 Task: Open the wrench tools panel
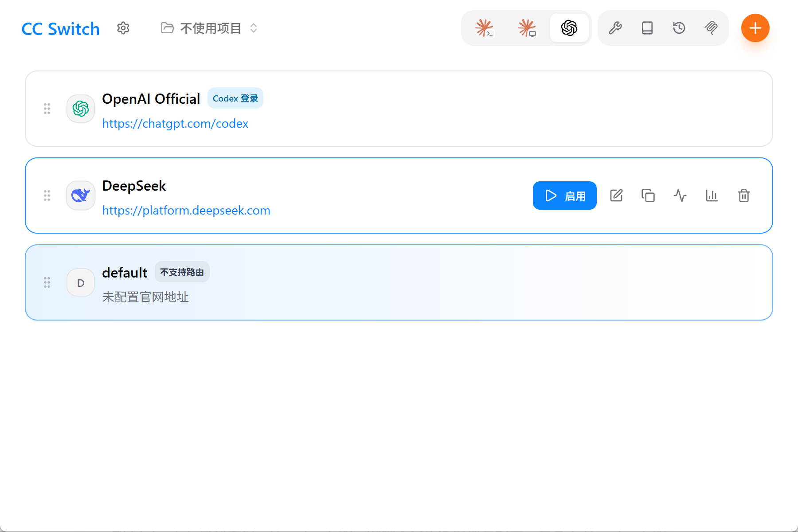tap(615, 28)
